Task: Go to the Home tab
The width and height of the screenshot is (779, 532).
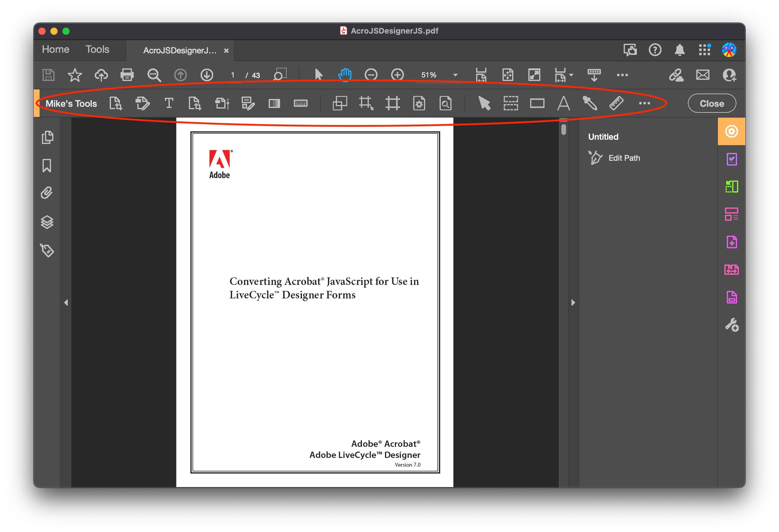Action: (x=56, y=49)
